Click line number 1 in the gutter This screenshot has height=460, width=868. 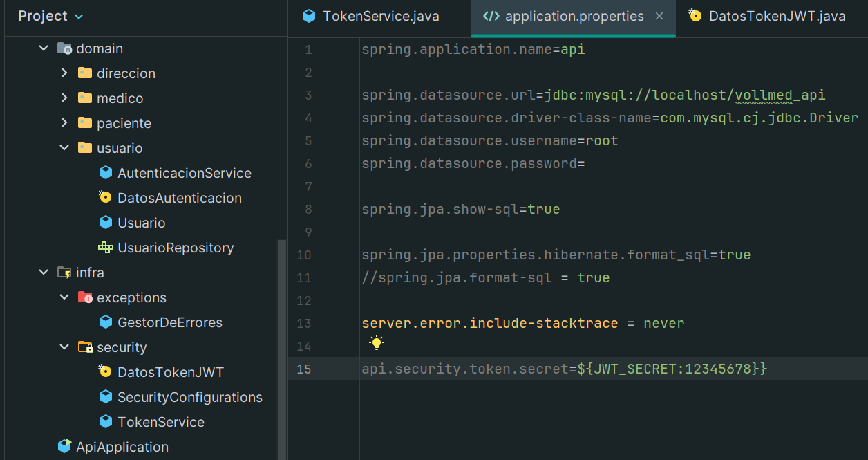click(x=308, y=50)
